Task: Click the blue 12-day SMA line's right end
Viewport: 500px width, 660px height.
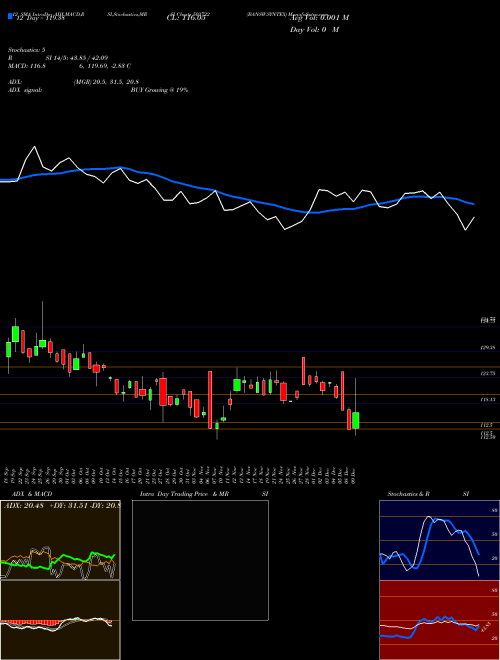Action: coord(473,204)
